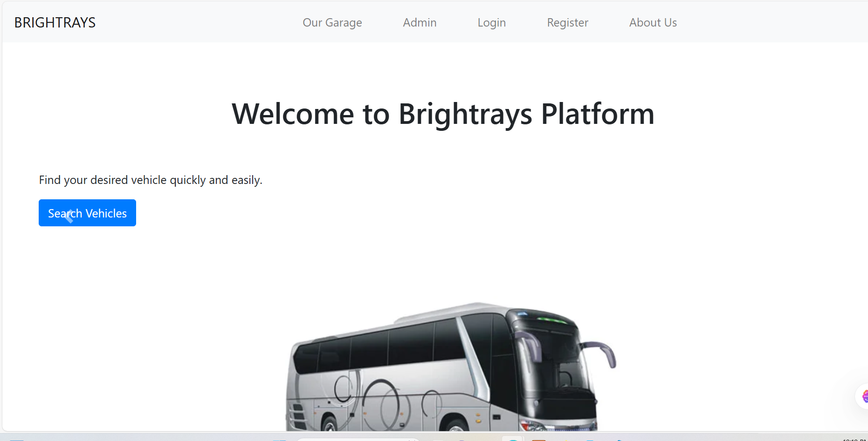868x441 pixels.
Task: Click the Welcome to Brightrays Platform heading
Action: [443, 114]
